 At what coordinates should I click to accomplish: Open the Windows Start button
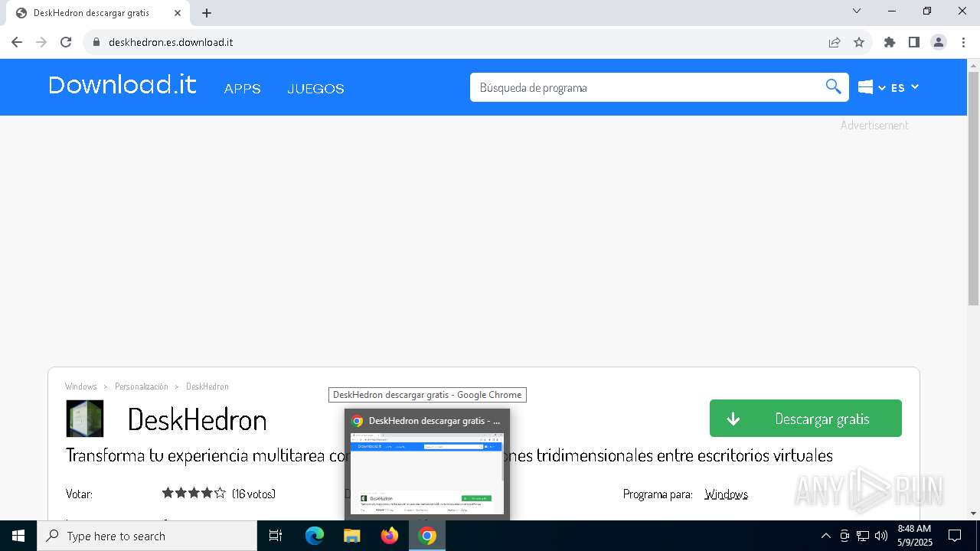tap(18, 536)
